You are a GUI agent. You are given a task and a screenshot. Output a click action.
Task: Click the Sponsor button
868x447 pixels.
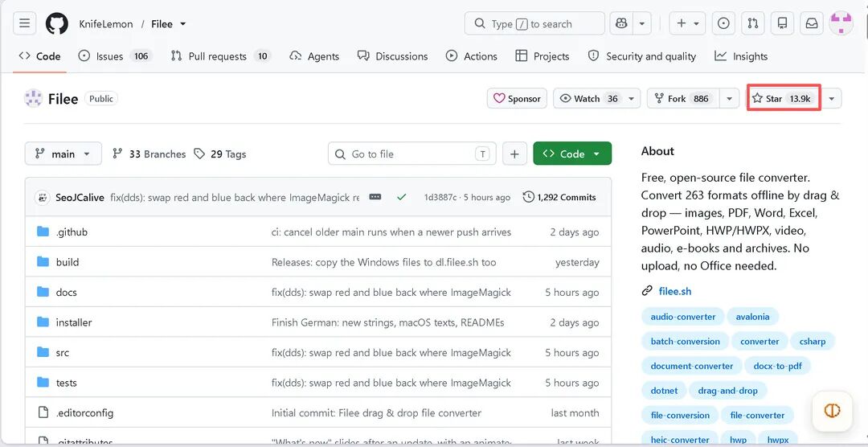click(x=517, y=99)
